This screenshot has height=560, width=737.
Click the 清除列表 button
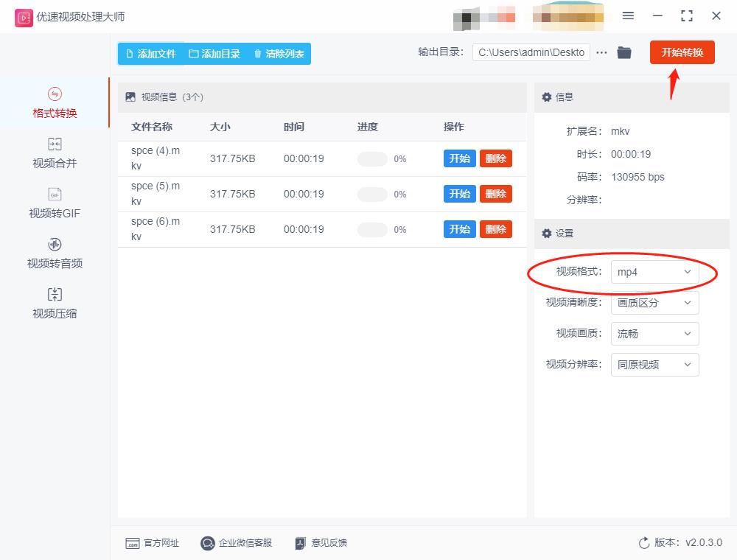click(x=279, y=54)
